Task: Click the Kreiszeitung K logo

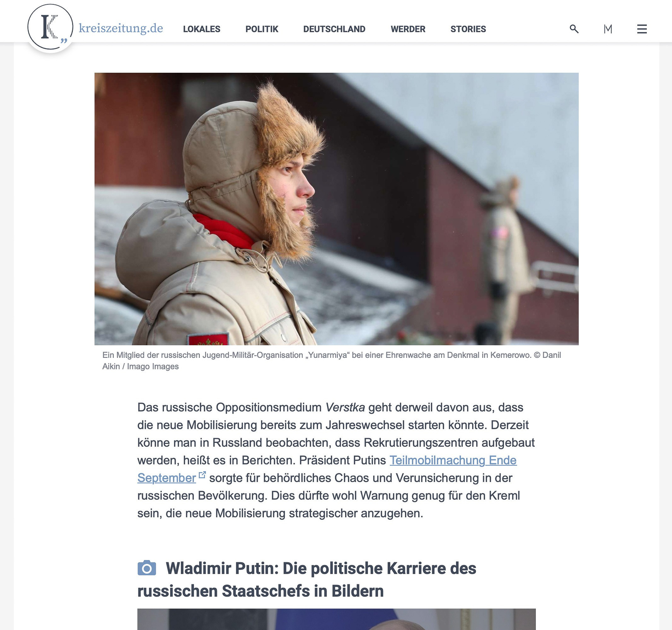Action: click(50, 27)
